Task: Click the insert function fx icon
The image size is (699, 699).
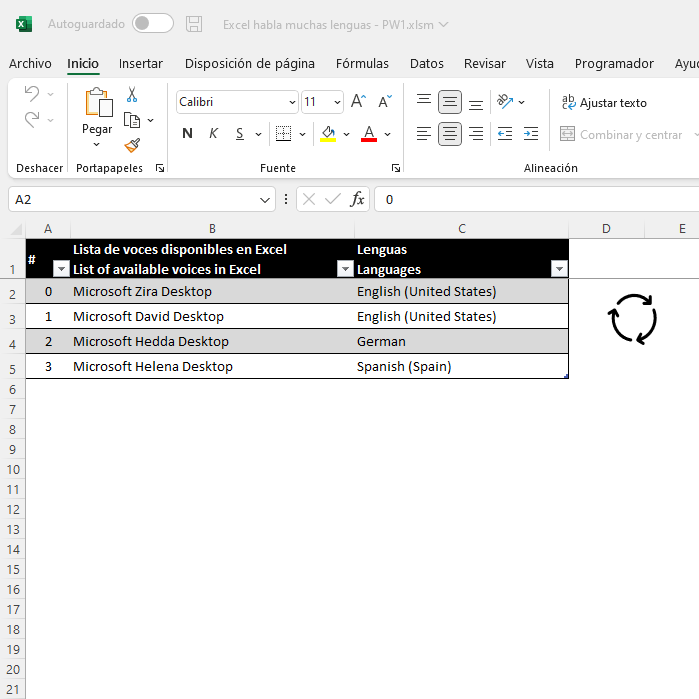Action: click(x=357, y=199)
